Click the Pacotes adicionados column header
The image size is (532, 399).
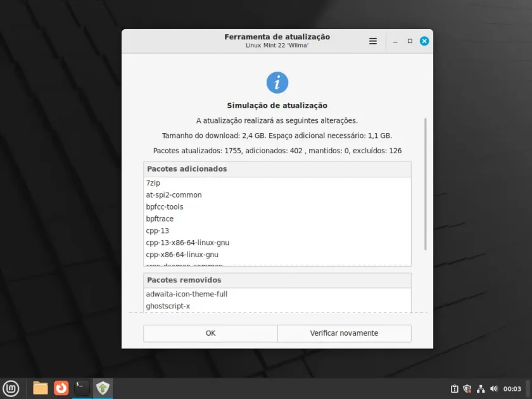[277, 169]
